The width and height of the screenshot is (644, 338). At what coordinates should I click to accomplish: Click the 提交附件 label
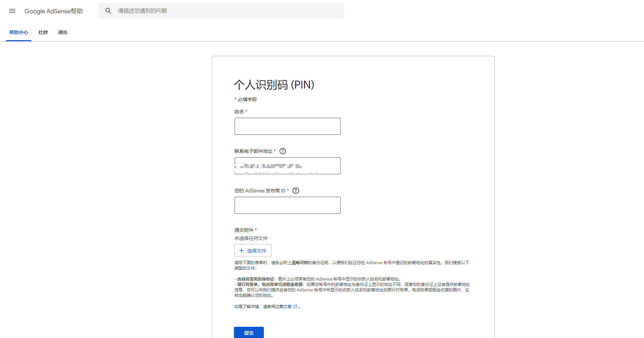pos(245,230)
